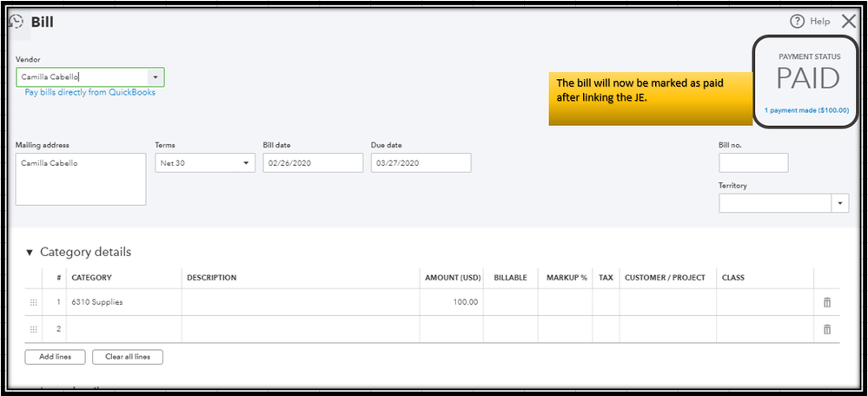Click the Help question mark icon

tap(797, 22)
